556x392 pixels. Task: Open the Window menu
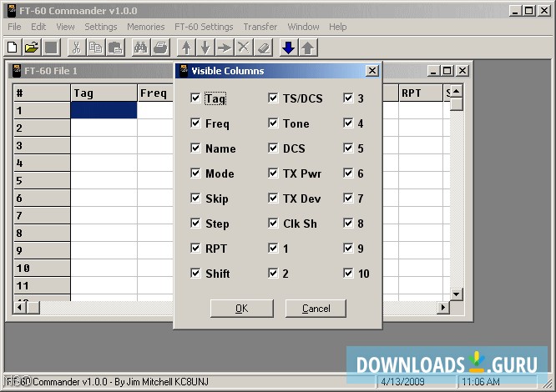(x=303, y=27)
